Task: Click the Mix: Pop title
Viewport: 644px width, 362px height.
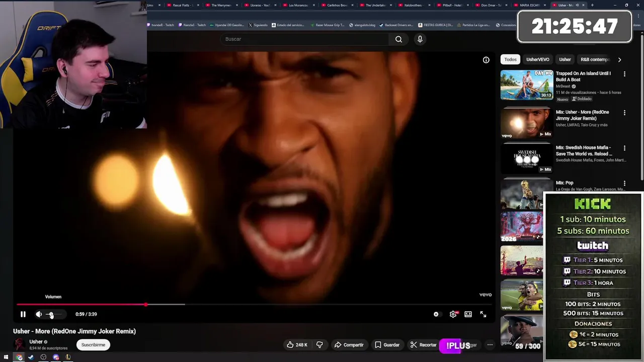Action: coord(565,183)
